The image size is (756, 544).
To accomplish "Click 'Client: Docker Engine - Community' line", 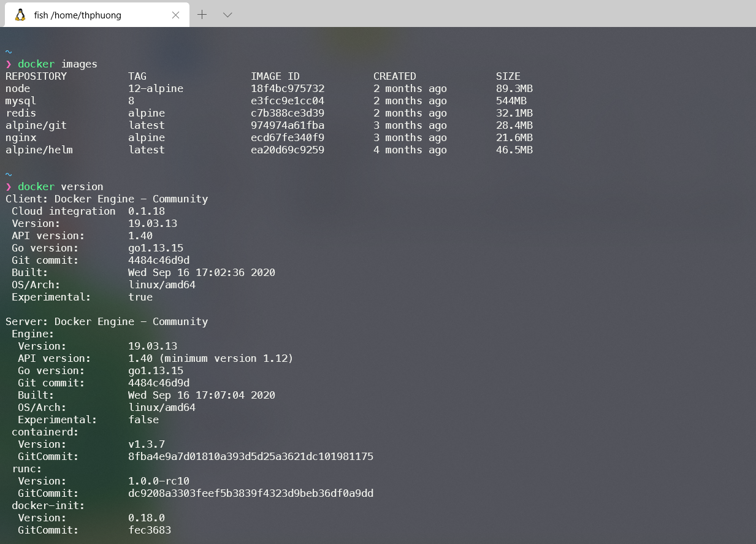I will click(x=107, y=199).
